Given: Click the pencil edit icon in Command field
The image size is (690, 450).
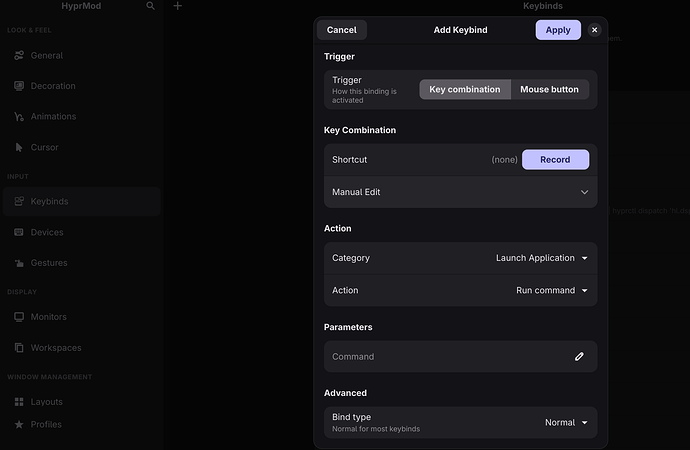Looking at the screenshot, I should (579, 356).
